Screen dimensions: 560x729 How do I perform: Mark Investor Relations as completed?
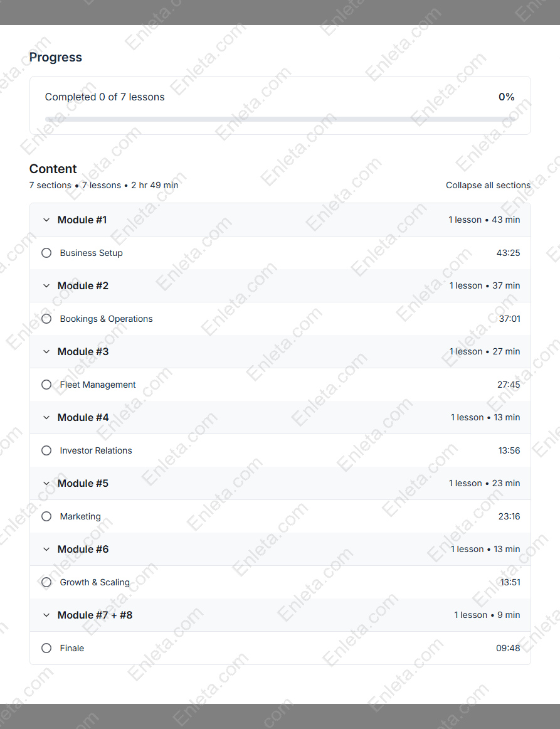coord(46,450)
